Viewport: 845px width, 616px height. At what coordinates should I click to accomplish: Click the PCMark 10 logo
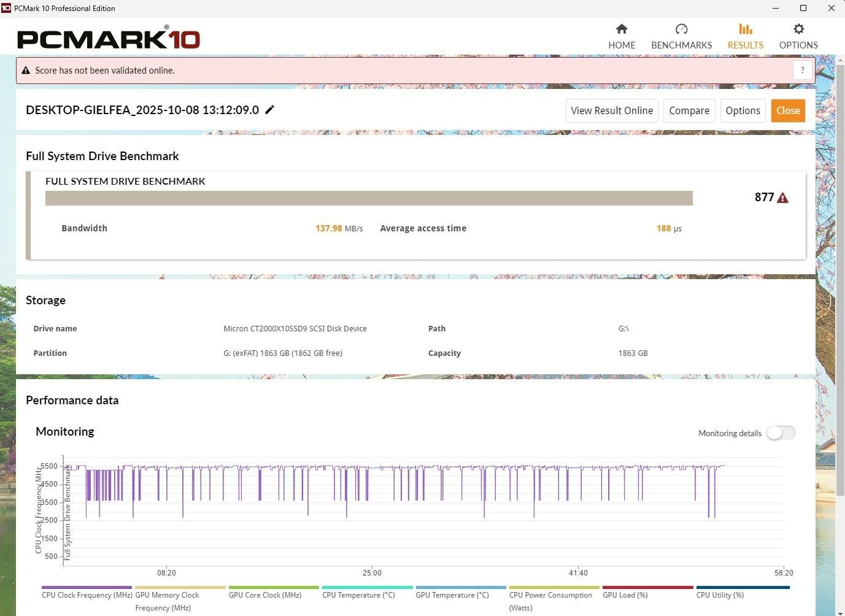109,38
